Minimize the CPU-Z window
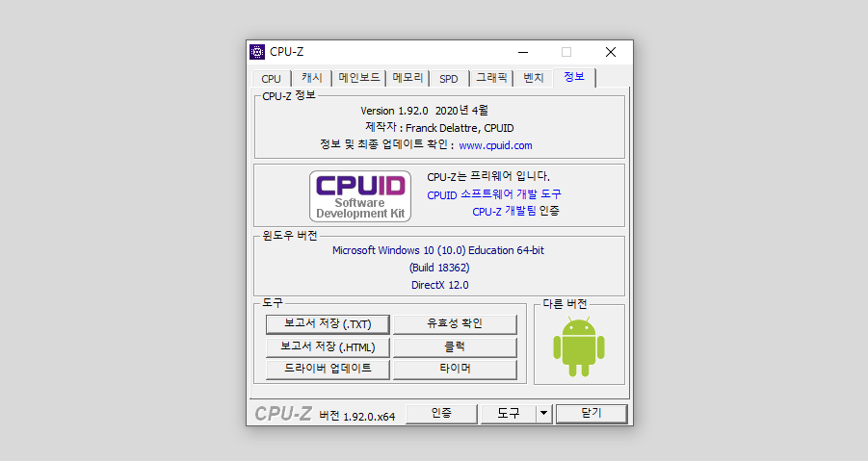868x461 pixels. 523,52
